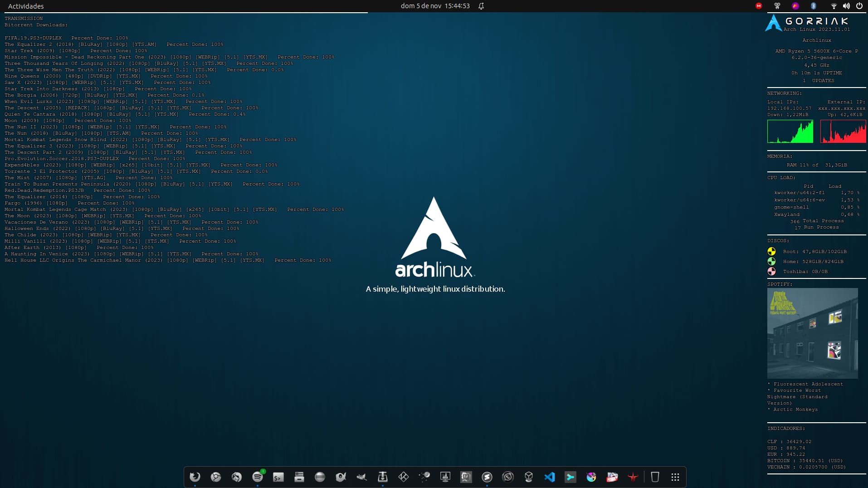Screen dimensions: 868x488
Task: Open the file manager drawer icon
Action: coord(299,477)
